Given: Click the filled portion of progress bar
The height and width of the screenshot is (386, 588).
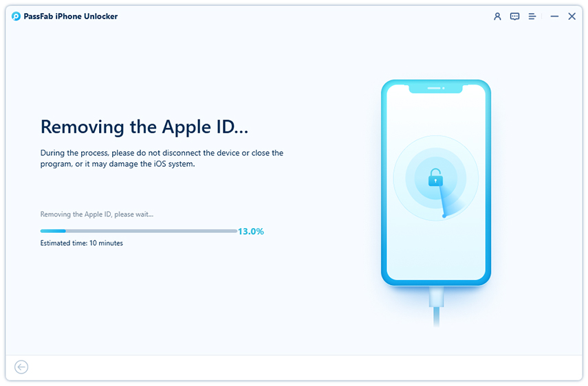Looking at the screenshot, I should 53,231.
